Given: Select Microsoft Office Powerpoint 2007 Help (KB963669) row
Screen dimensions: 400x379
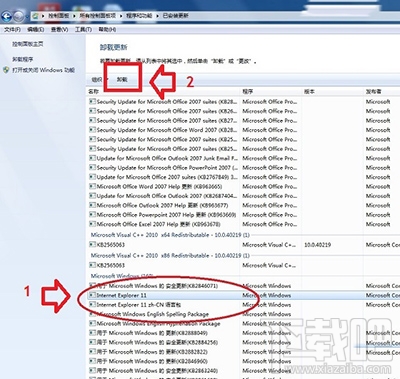Looking at the screenshot, I should (243, 215).
